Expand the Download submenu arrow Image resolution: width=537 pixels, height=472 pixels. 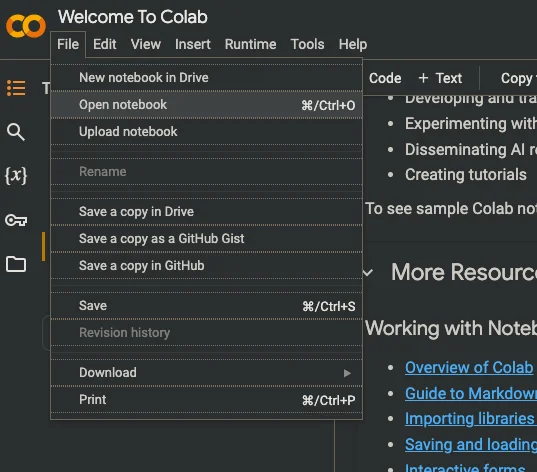coord(347,373)
